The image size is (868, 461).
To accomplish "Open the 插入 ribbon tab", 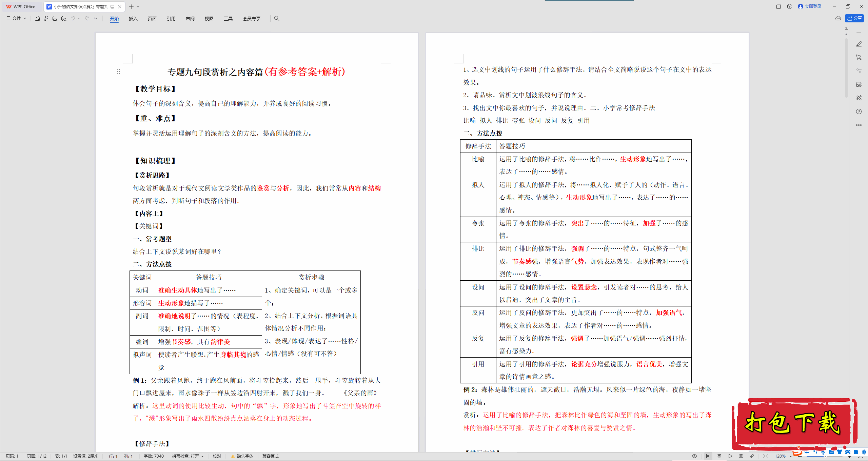I will (133, 19).
